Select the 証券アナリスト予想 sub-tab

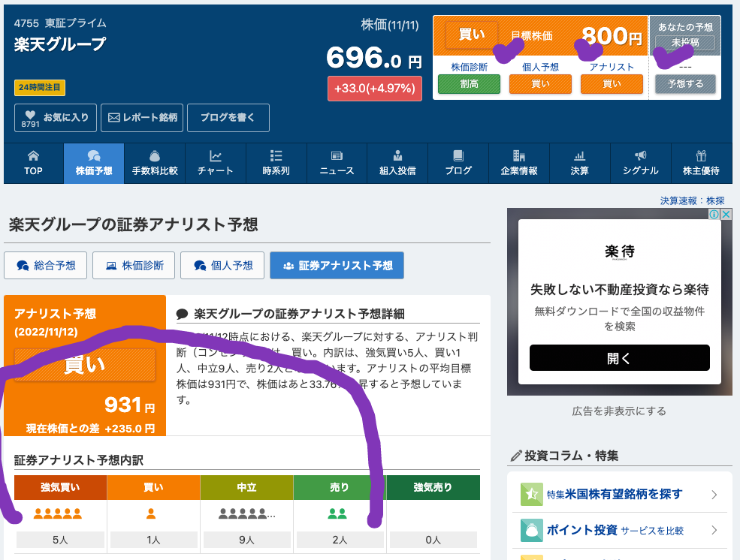click(337, 266)
